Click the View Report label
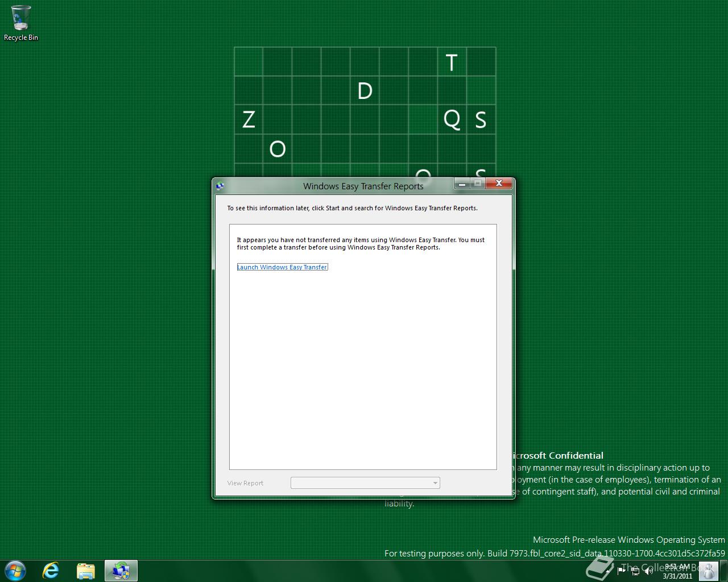The width and height of the screenshot is (728, 582). point(246,483)
